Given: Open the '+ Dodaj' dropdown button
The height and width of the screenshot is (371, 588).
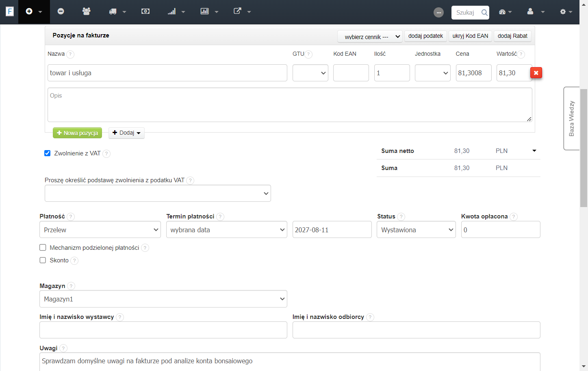Looking at the screenshot, I should click(x=126, y=133).
